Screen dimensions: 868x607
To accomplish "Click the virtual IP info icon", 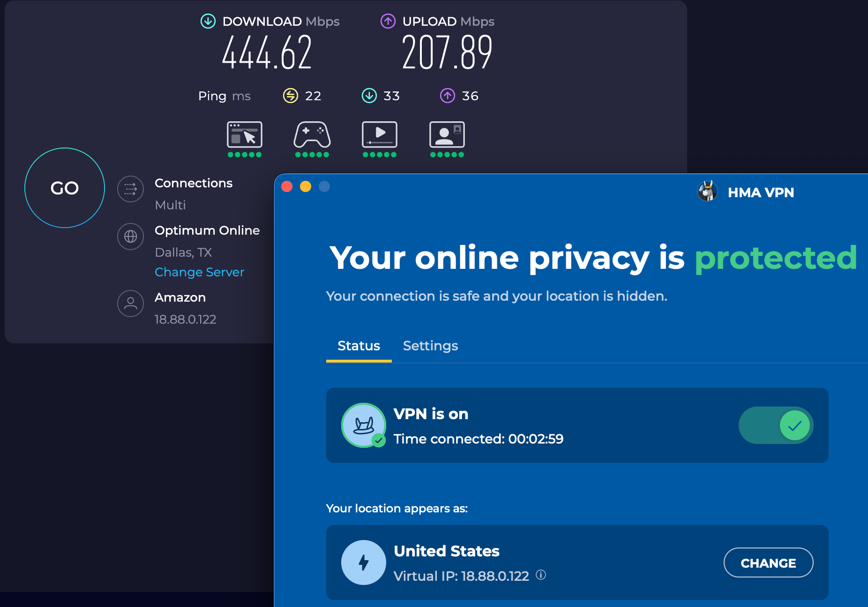I will click(x=542, y=576).
